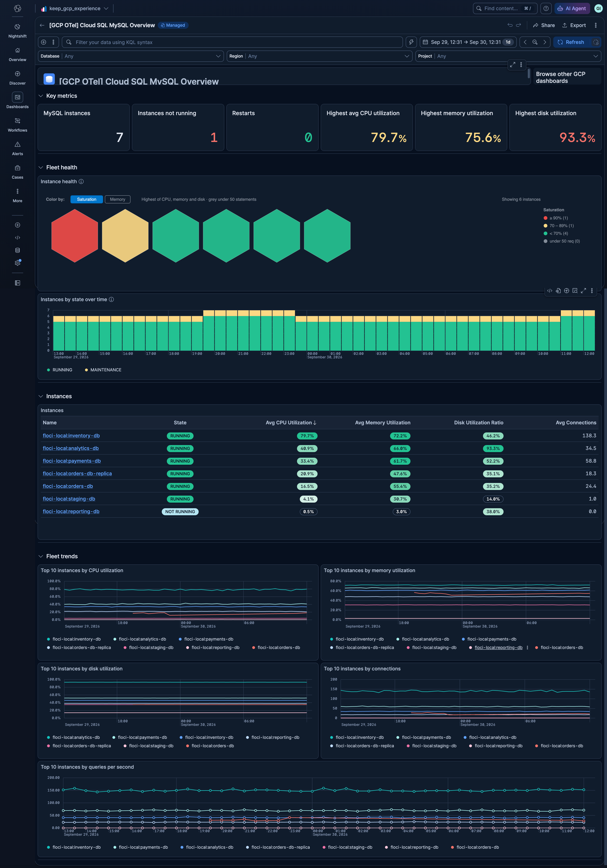Open Discover in the side navigation
This screenshot has width=607, height=868.
pyautogui.click(x=17, y=78)
